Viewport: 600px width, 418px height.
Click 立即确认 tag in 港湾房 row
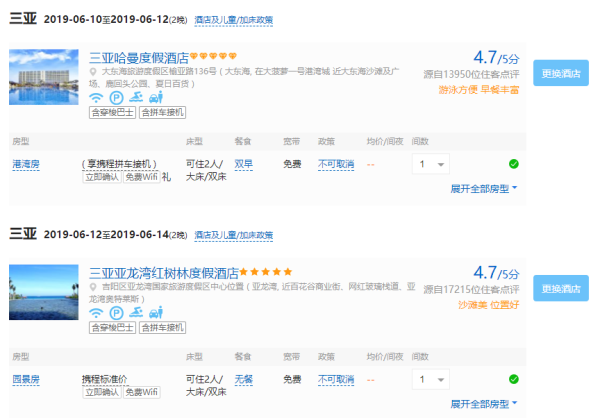(x=102, y=177)
